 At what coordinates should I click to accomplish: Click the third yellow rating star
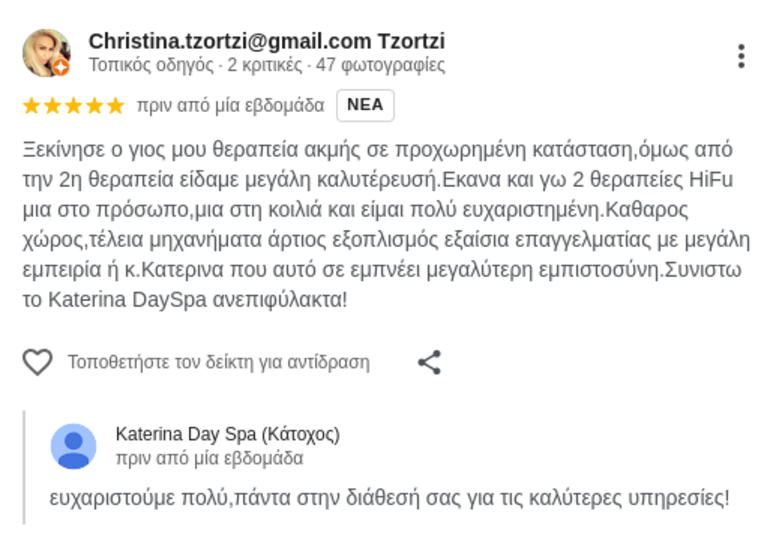pos(73,106)
